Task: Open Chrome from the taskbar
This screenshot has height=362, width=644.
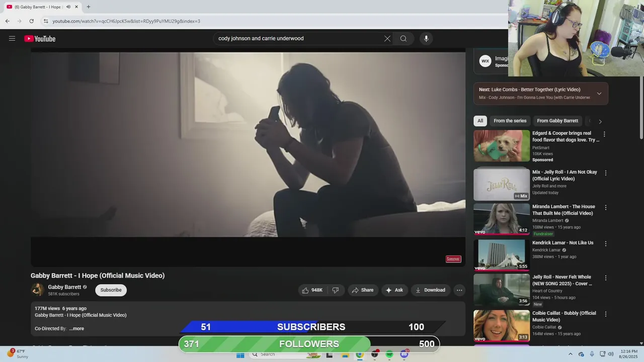Action: [360, 354]
